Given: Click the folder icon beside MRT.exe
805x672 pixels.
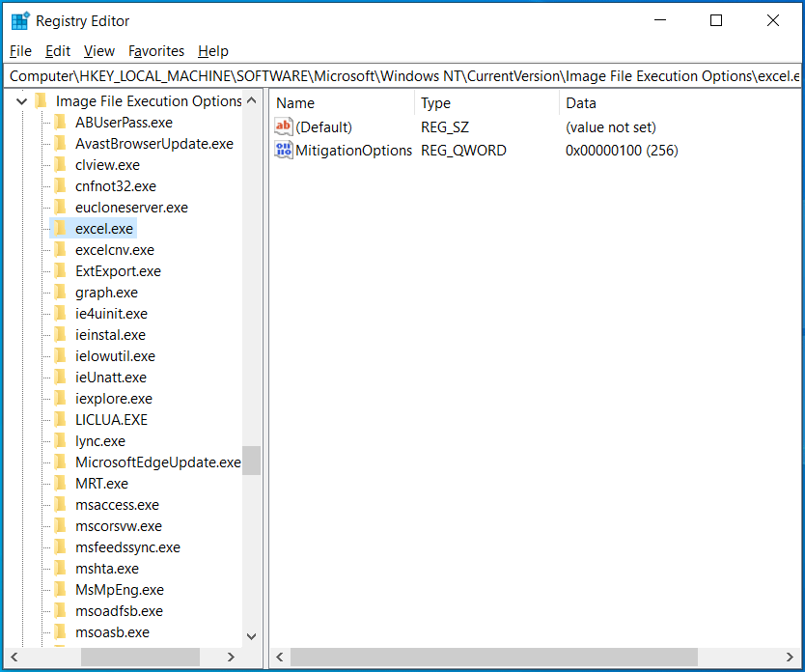Looking at the screenshot, I should click(61, 483).
